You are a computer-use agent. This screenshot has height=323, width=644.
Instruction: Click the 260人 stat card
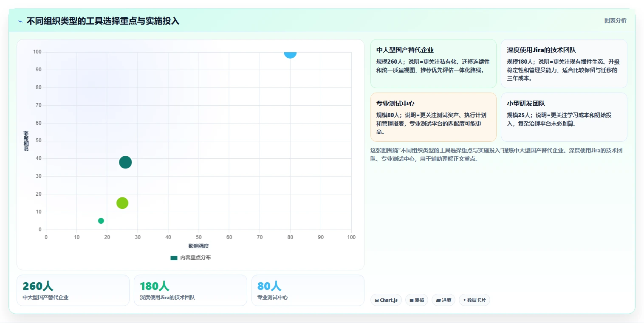73,290
